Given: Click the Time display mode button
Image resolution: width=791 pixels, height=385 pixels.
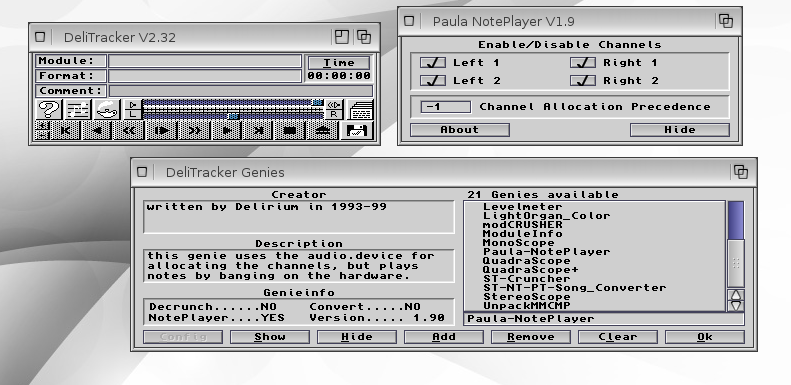Looking at the screenshot, I should [x=339, y=63].
